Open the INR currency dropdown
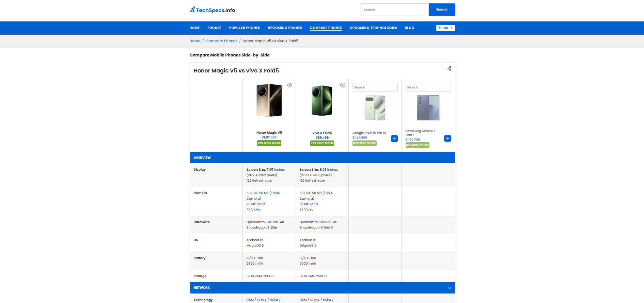Screen dimensions: 644x303 tap(445, 28)
